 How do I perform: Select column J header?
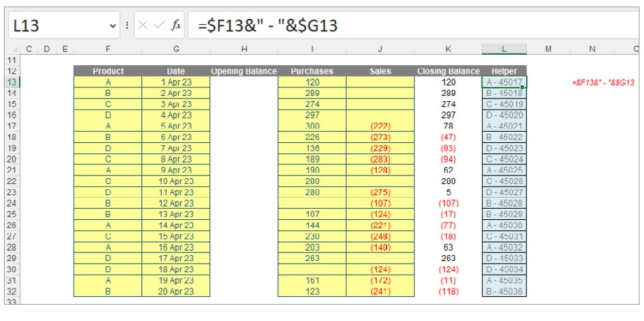click(380, 49)
